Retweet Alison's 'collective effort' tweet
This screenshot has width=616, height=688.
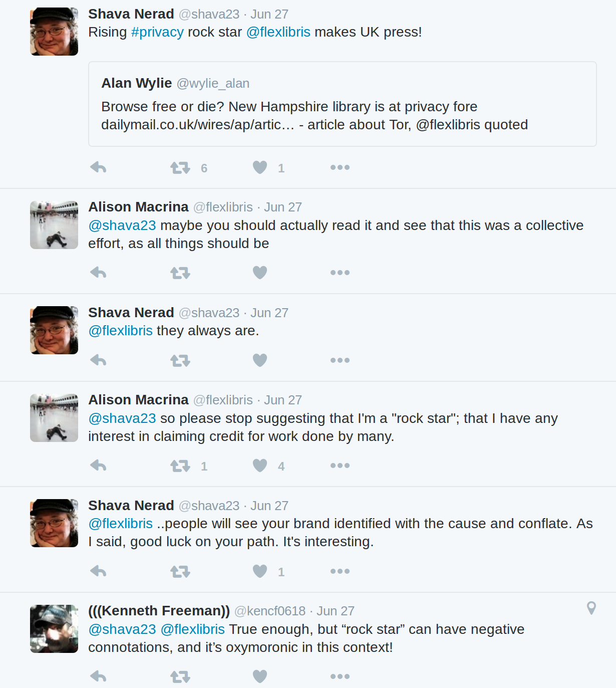tap(180, 273)
